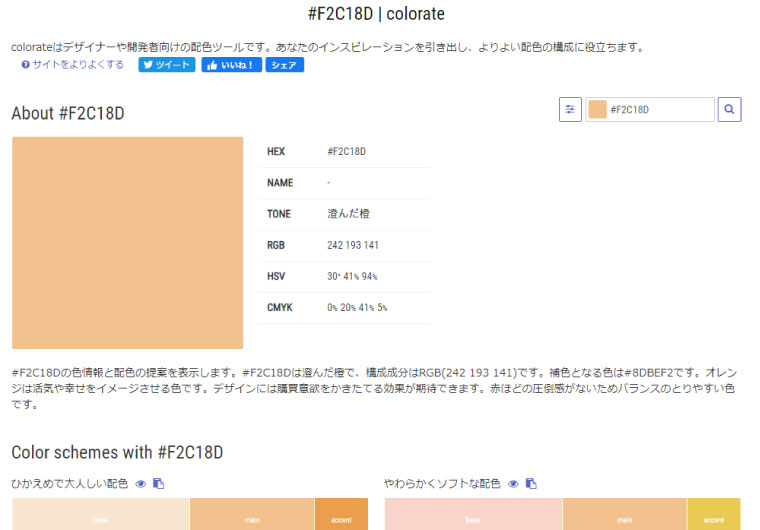This screenshot has height=530, width=760.
Task: Click the NAME row label
Action: pyautogui.click(x=280, y=183)
